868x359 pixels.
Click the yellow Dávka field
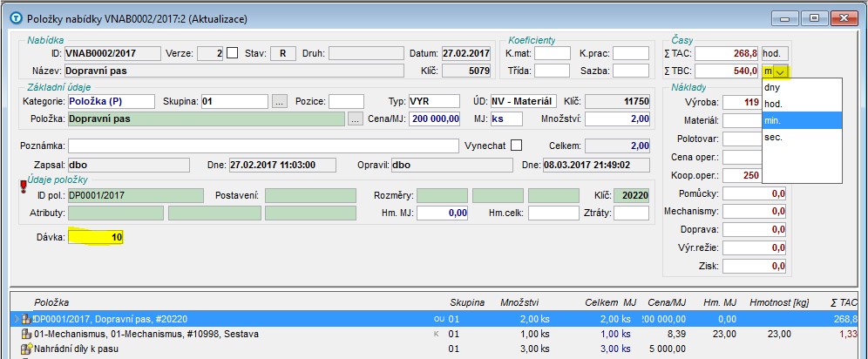(96, 236)
